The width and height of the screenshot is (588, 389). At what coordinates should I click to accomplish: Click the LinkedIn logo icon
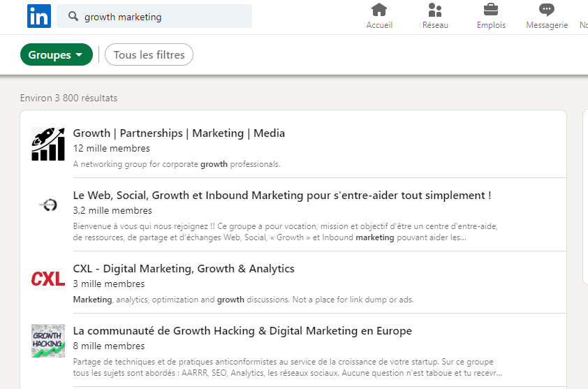pyautogui.click(x=38, y=16)
